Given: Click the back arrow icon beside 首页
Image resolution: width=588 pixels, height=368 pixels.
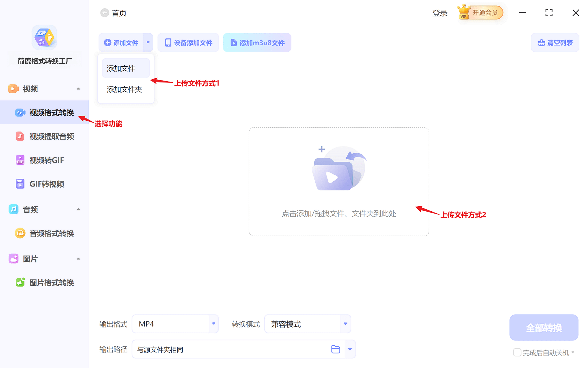Looking at the screenshot, I should pos(105,13).
